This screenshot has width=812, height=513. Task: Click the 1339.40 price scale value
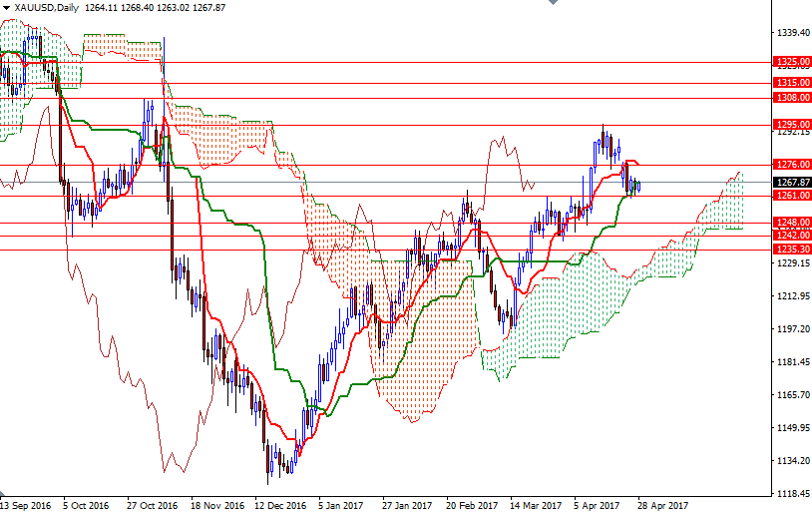click(792, 33)
